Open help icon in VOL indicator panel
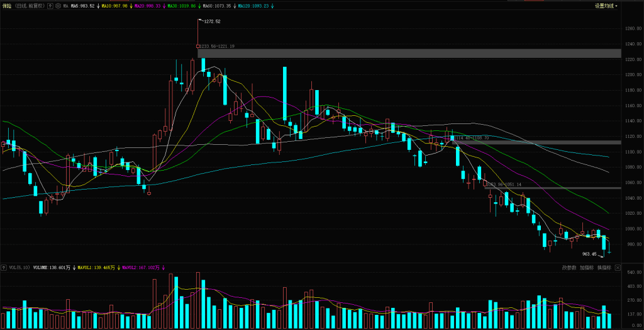Viewport: 644px width, 330px height. pyautogui.click(x=4, y=268)
